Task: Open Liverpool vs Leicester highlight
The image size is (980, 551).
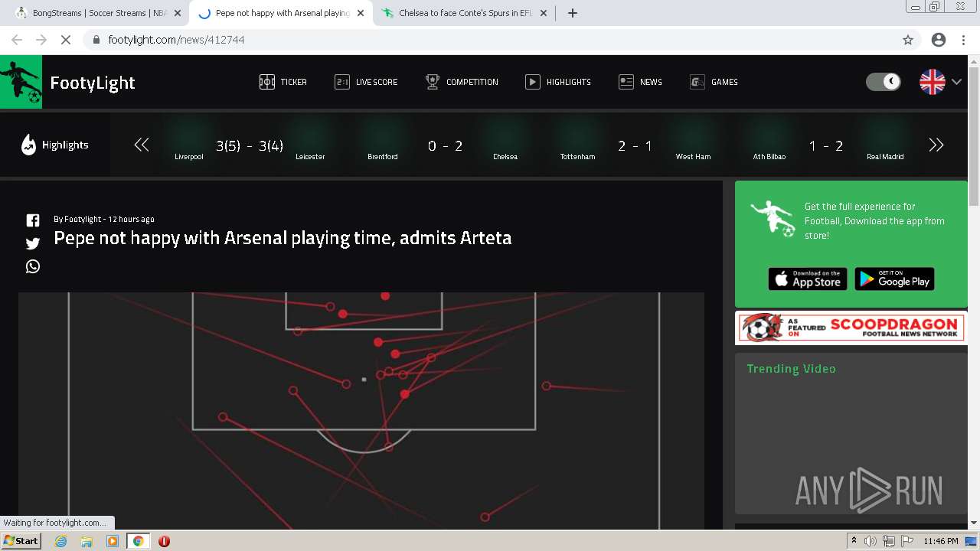Action: (250, 145)
